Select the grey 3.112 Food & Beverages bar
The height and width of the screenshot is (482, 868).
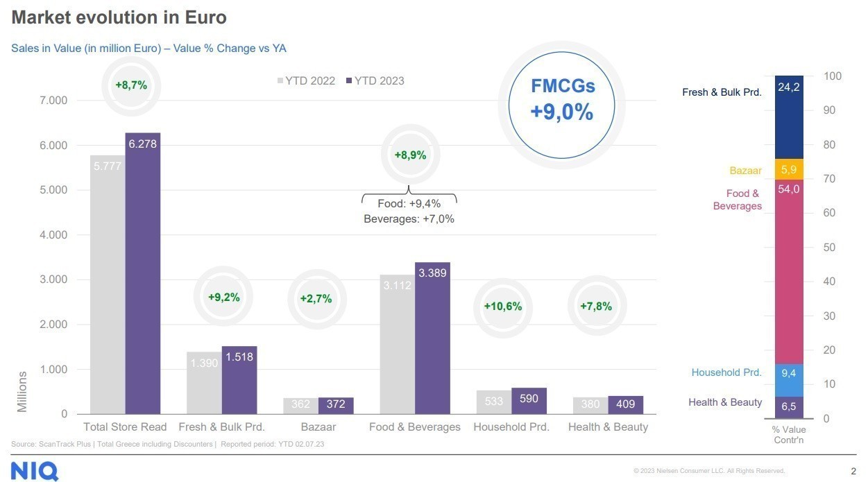(x=397, y=347)
